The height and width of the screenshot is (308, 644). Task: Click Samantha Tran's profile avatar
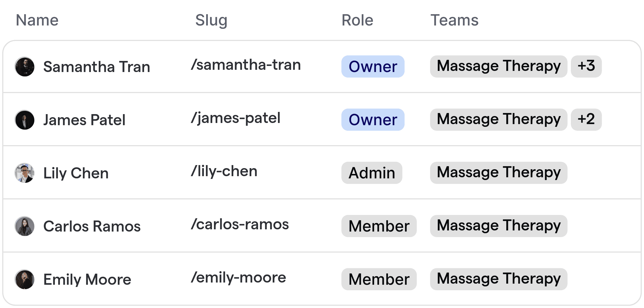(x=24, y=66)
